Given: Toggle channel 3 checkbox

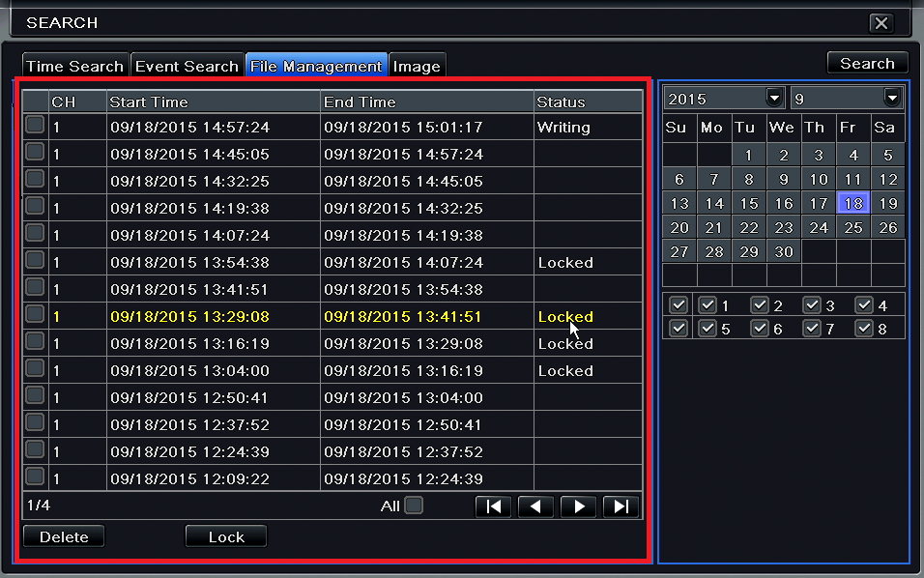Looking at the screenshot, I should pos(812,304).
